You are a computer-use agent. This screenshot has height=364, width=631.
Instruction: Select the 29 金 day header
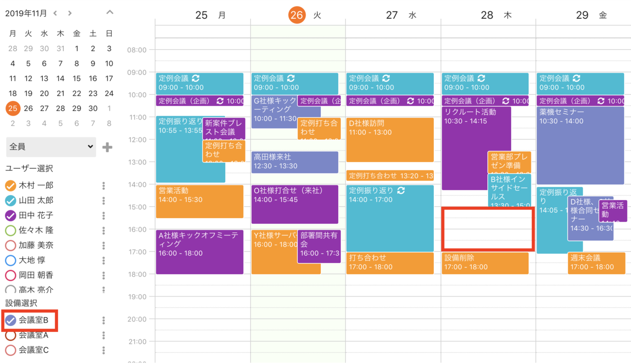(591, 15)
